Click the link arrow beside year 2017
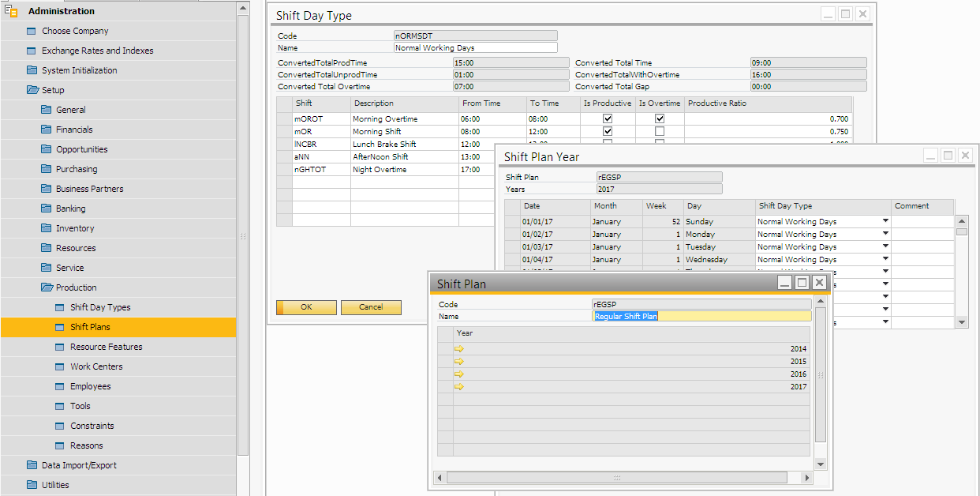This screenshot has width=980, height=496. tap(459, 386)
